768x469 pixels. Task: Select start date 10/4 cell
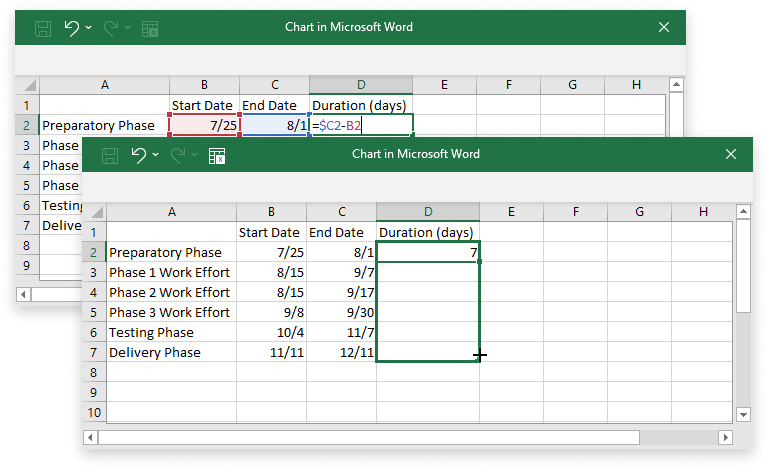pos(271,332)
